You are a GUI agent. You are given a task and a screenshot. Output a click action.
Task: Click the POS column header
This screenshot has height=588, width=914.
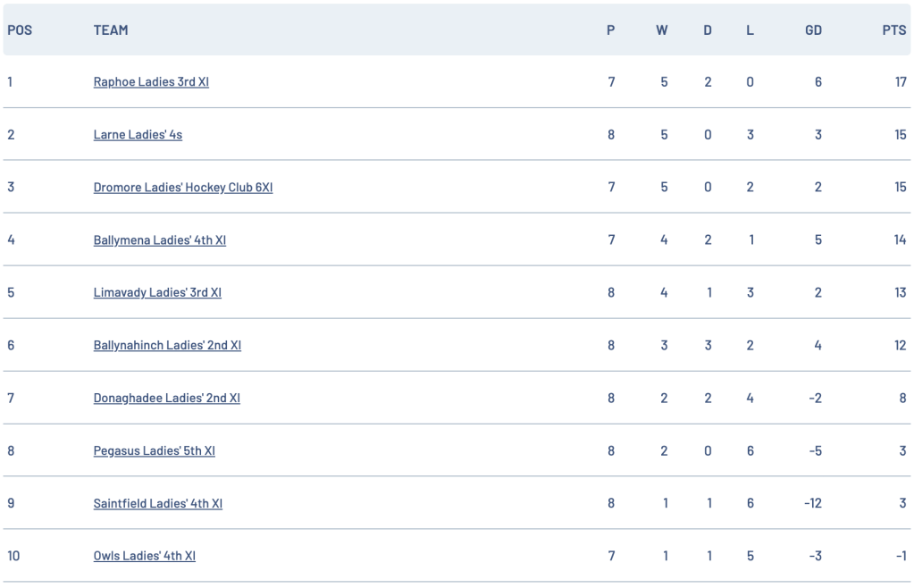click(20, 30)
